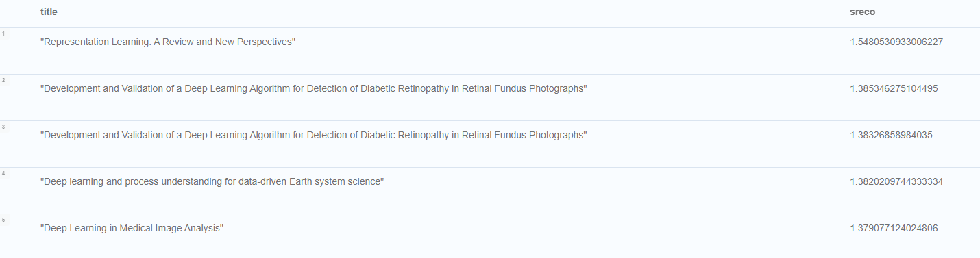This screenshot has height=258, width=980.
Task: Click row number 4 marker
Action: (3, 173)
